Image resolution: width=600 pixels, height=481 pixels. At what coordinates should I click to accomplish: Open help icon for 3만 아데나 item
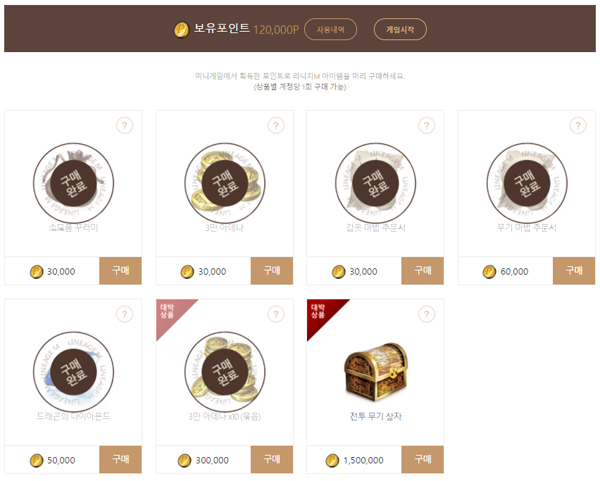point(276,126)
